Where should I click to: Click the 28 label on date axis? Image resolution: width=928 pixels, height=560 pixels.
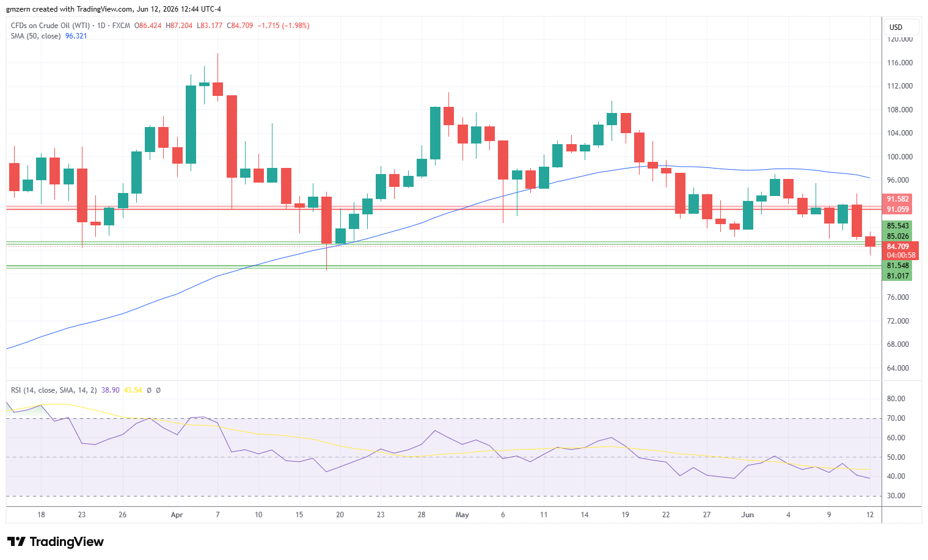[x=422, y=515]
